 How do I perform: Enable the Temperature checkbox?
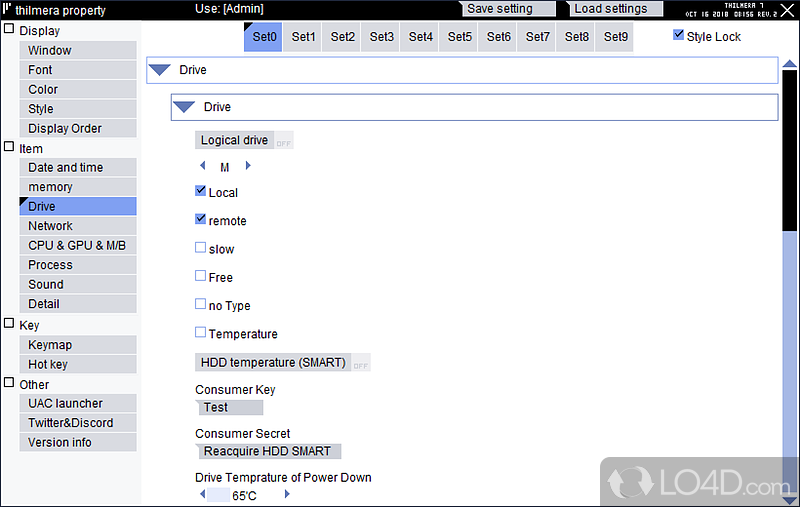pos(201,333)
